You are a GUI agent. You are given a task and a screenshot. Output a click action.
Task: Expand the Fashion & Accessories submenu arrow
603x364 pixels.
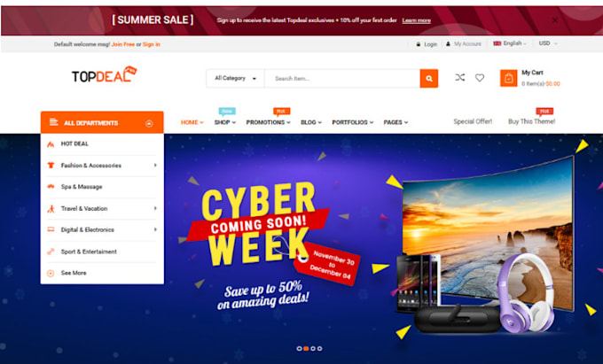tap(155, 165)
